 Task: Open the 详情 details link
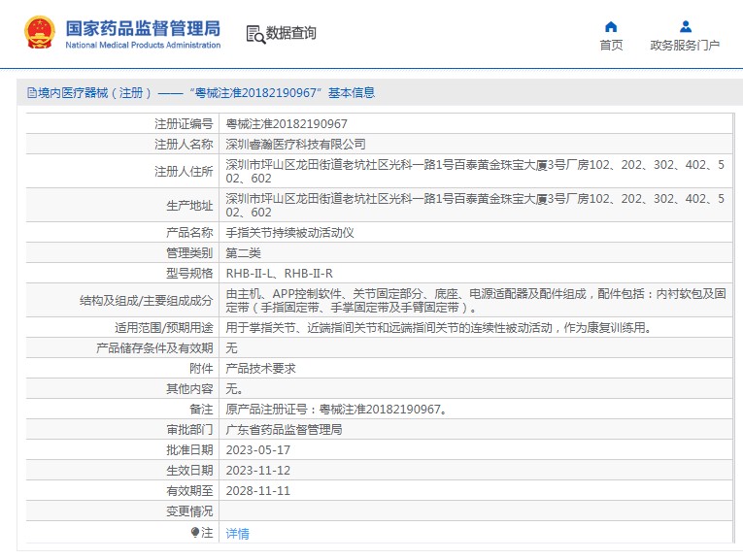coord(237,534)
